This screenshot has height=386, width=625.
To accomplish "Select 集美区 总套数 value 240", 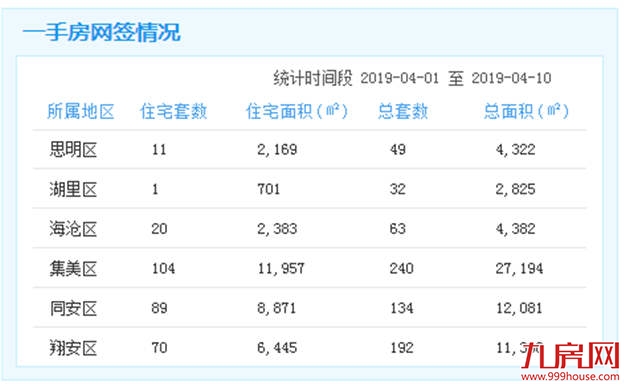I will click(x=402, y=268).
